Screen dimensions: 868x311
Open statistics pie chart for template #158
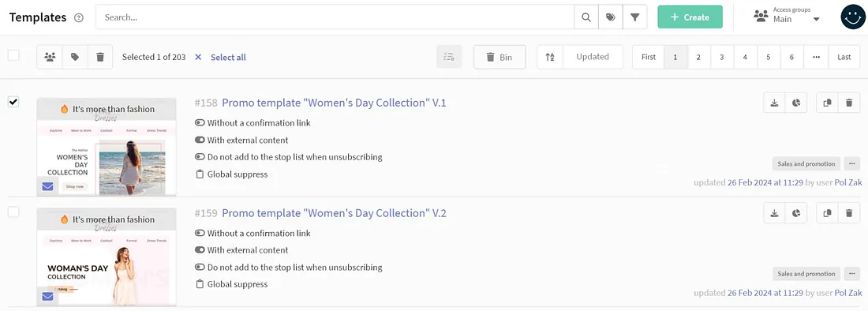[796, 103]
